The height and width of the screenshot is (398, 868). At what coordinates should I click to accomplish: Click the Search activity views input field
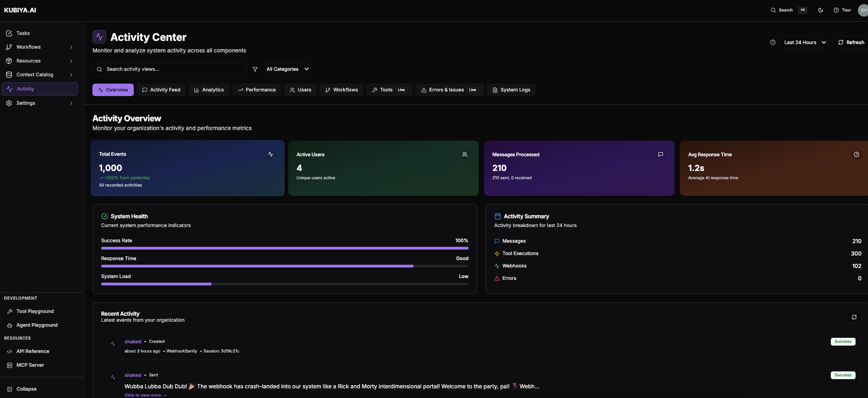[170, 69]
